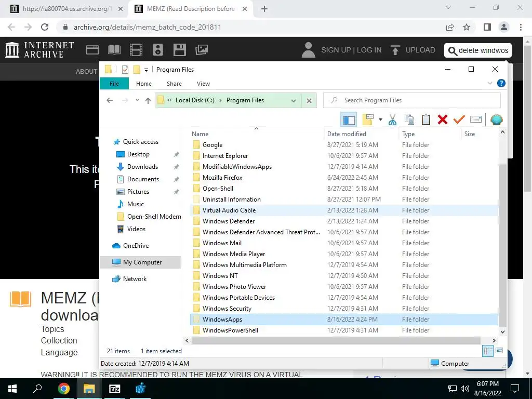Switch to large icons view in status bar
Viewport: 532px width, 399px height.
pyautogui.click(x=499, y=351)
